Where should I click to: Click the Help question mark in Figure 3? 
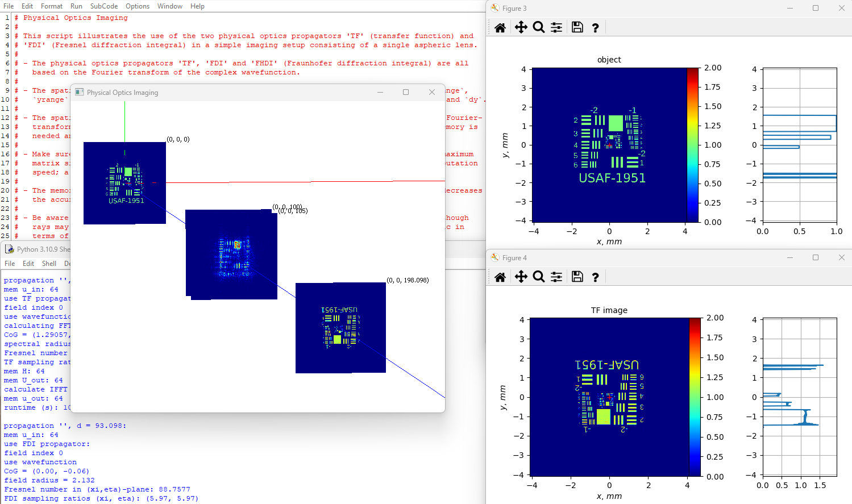pyautogui.click(x=595, y=27)
